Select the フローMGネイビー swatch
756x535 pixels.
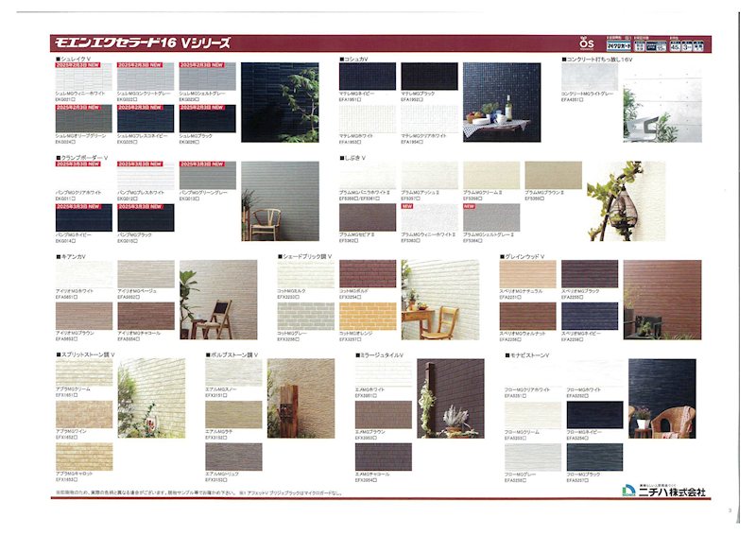594,415
